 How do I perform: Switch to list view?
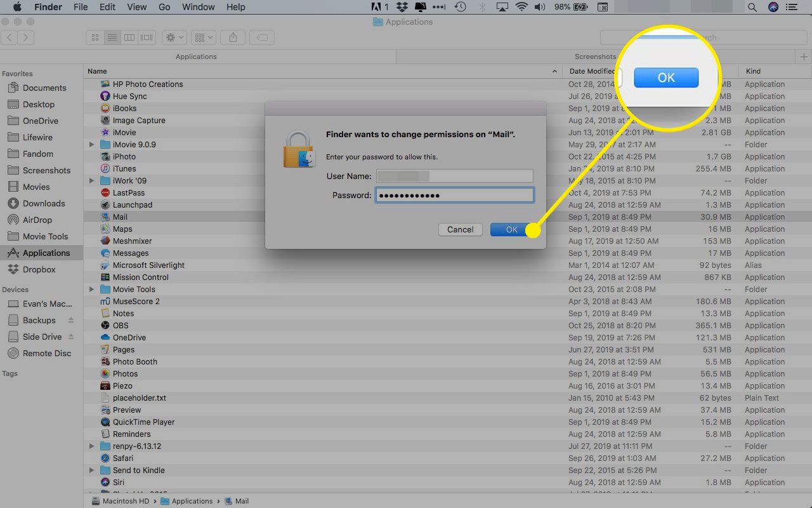112,37
